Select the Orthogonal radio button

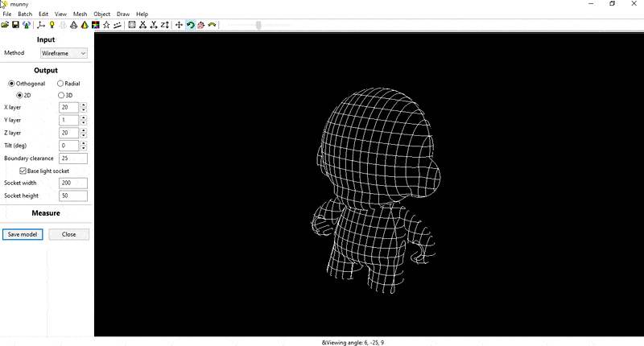(x=11, y=84)
